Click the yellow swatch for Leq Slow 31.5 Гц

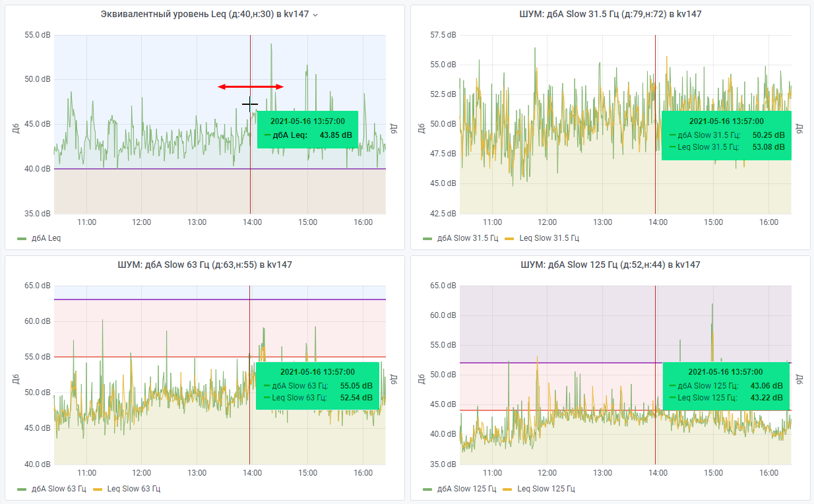coord(509,238)
